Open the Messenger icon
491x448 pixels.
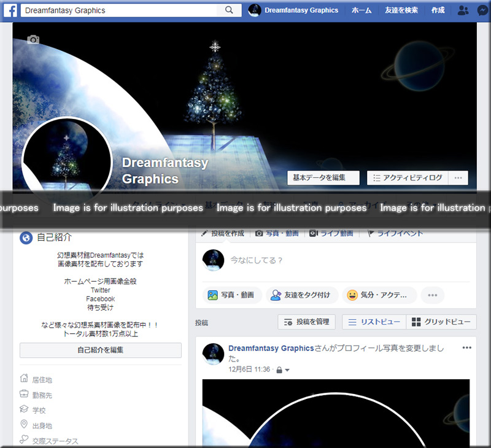click(483, 10)
